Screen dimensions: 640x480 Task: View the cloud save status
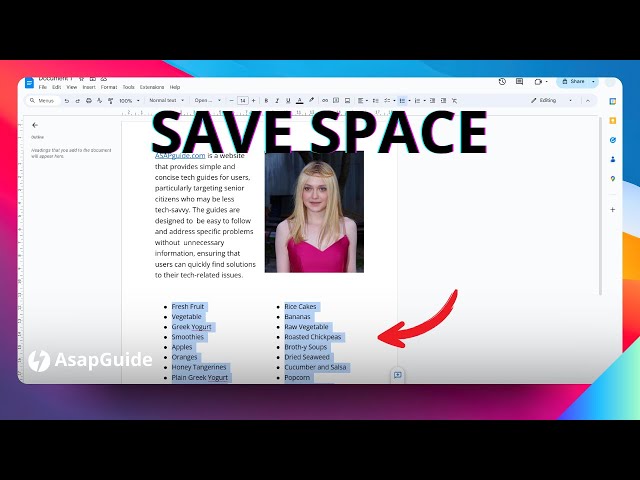pos(104,78)
